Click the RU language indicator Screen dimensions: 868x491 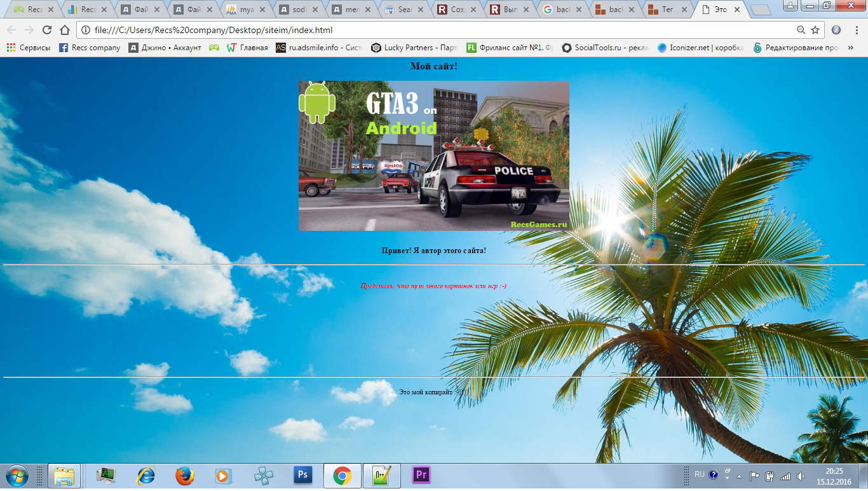coord(699,474)
